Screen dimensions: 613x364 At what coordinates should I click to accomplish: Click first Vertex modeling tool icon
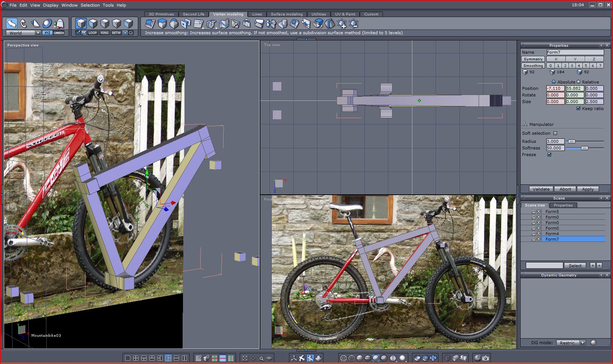point(150,24)
